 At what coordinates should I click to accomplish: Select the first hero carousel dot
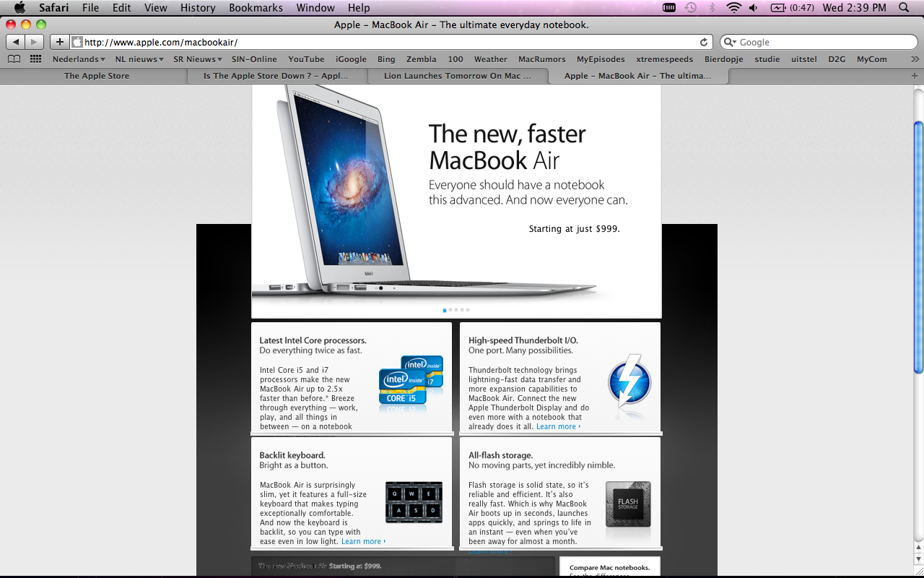tap(445, 310)
